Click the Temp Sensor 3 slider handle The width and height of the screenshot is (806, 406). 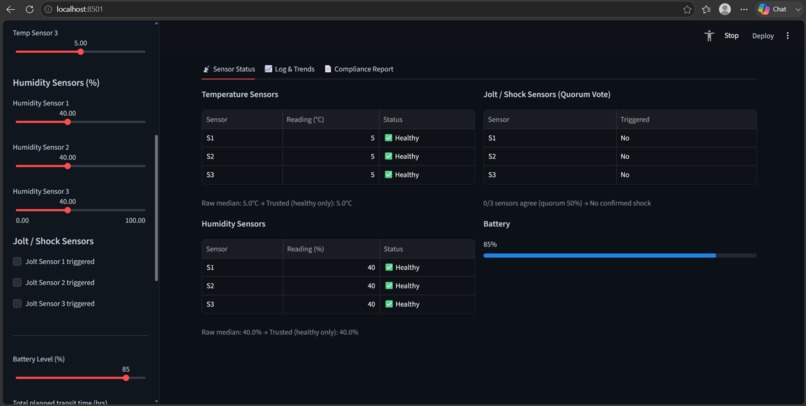81,52
